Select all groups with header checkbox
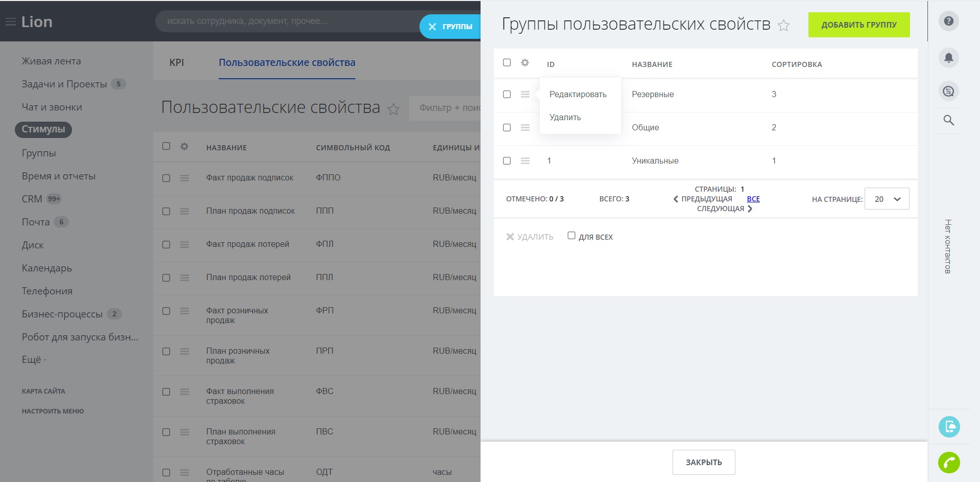This screenshot has height=482, width=980. 507,63
